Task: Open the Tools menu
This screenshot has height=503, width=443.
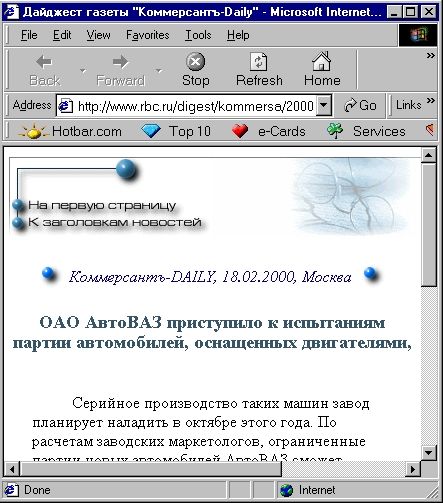Action: coord(198,35)
